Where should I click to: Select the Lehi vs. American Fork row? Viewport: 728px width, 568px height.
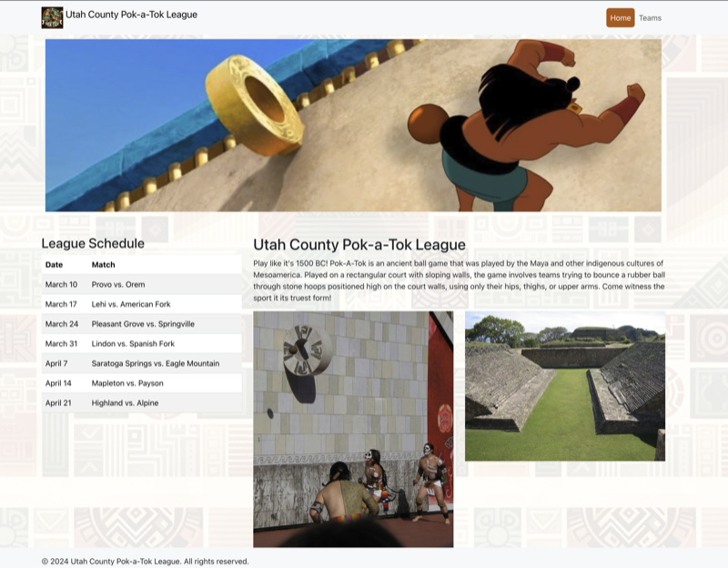(x=142, y=304)
